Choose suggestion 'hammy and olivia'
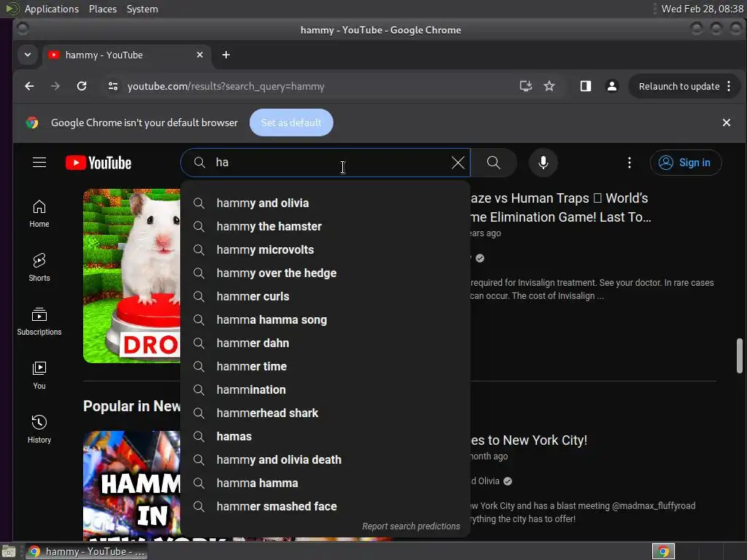 [325, 203]
